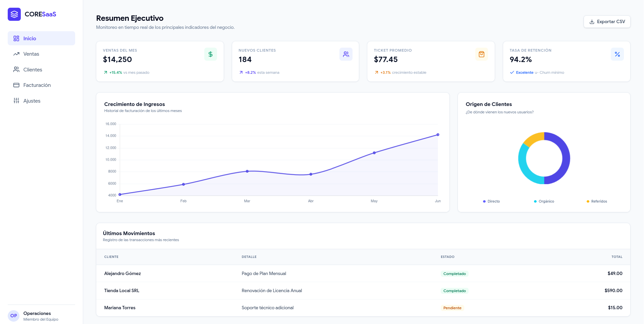The image size is (644, 324).
Task: Click the Pendiente status badge
Action: pyautogui.click(x=452, y=308)
